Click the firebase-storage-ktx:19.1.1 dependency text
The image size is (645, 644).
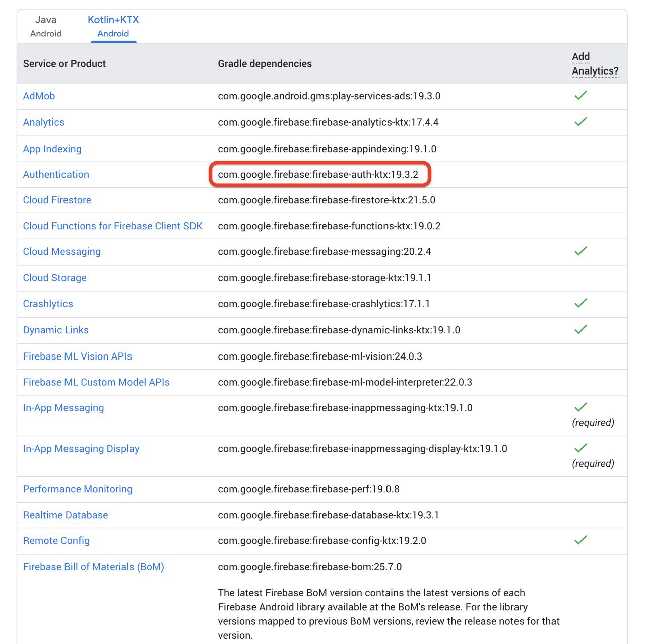coord(325,278)
